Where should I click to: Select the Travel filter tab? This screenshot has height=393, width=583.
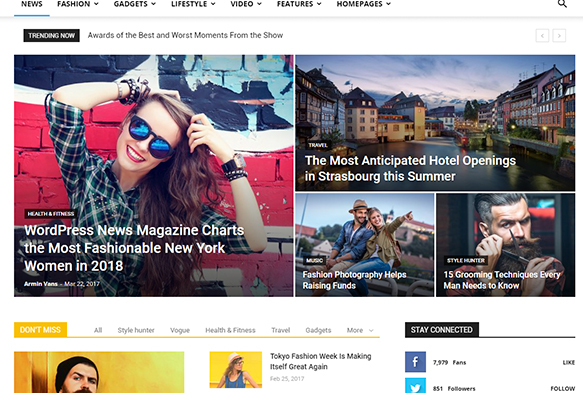tap(280, 330)
